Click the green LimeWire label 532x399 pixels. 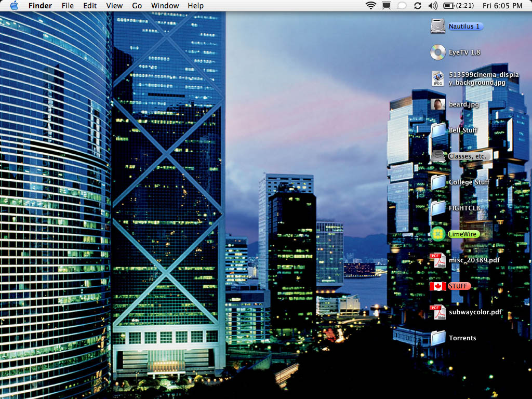click(463, 234)
